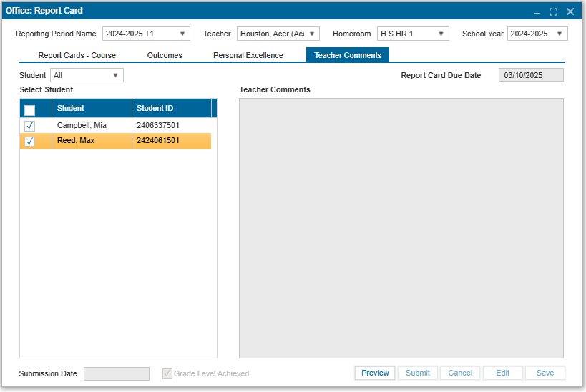Screen dimensions: 586x392
Task: Toggle the select-all students header checkbox
Action: (x=29, y=109)
